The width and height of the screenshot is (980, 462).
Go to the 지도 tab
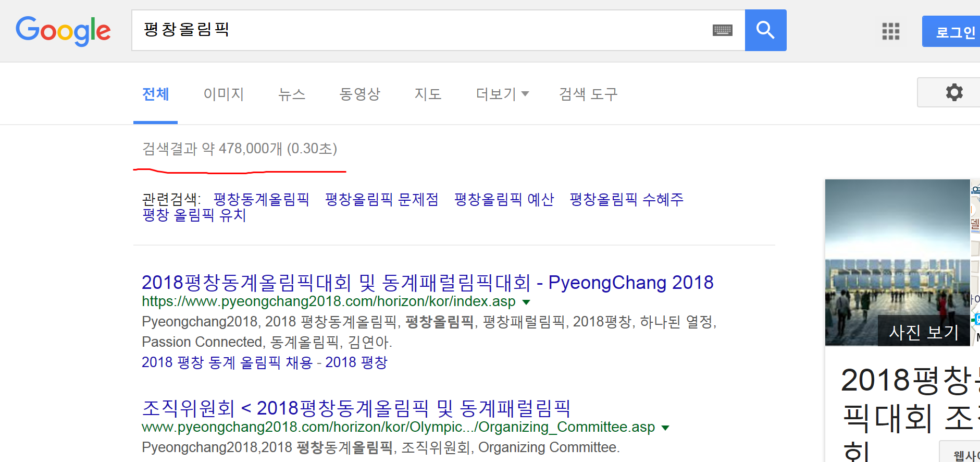click(x=428, y=94)
